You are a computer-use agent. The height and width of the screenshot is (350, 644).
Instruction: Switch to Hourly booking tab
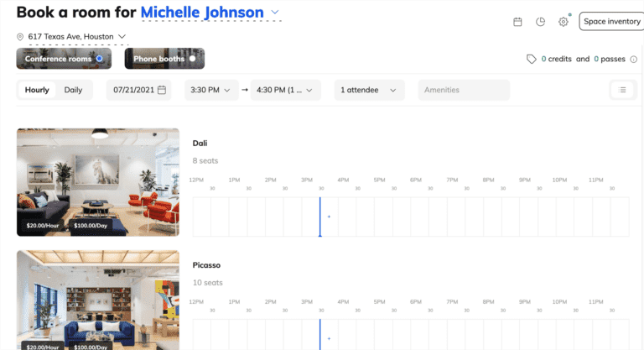pos(37,90)
